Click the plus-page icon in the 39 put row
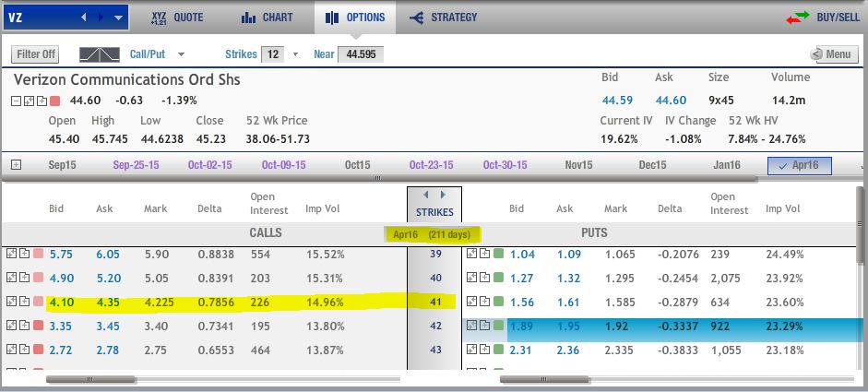The width and height of the screenshot is (868, 392). tap(484, 254)
